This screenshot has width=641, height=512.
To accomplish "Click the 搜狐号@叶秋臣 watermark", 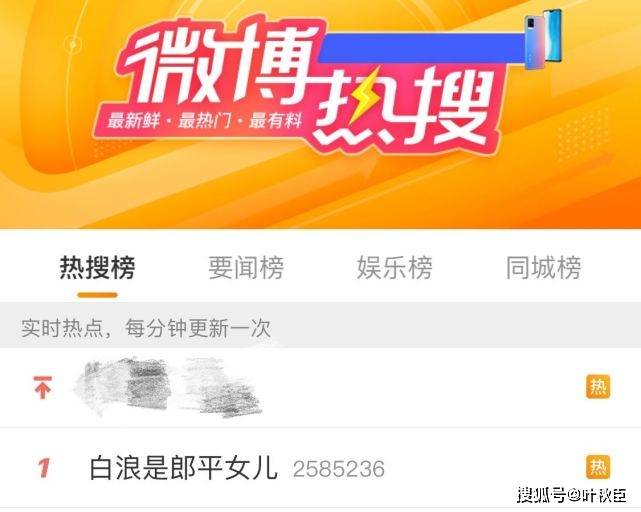I will coord(572,495).
